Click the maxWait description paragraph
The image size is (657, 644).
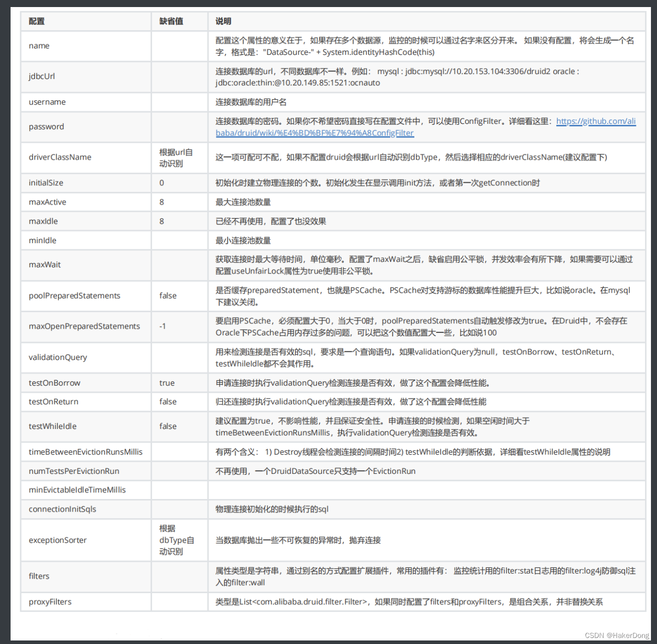coord(424,265)
